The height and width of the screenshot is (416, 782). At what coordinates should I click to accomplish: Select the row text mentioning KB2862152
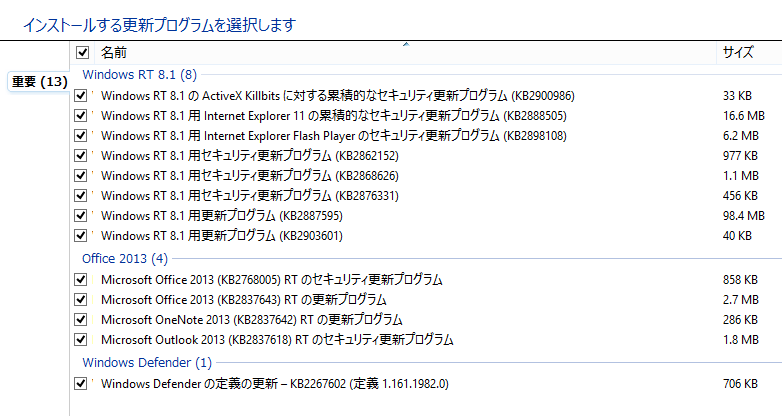(x=250, y=155)
